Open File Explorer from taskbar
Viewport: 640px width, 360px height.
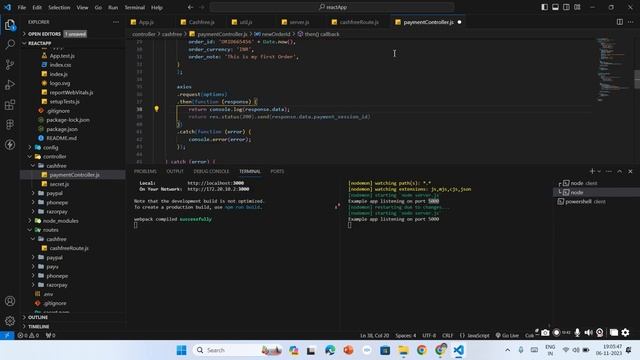(x=403, y=350)
